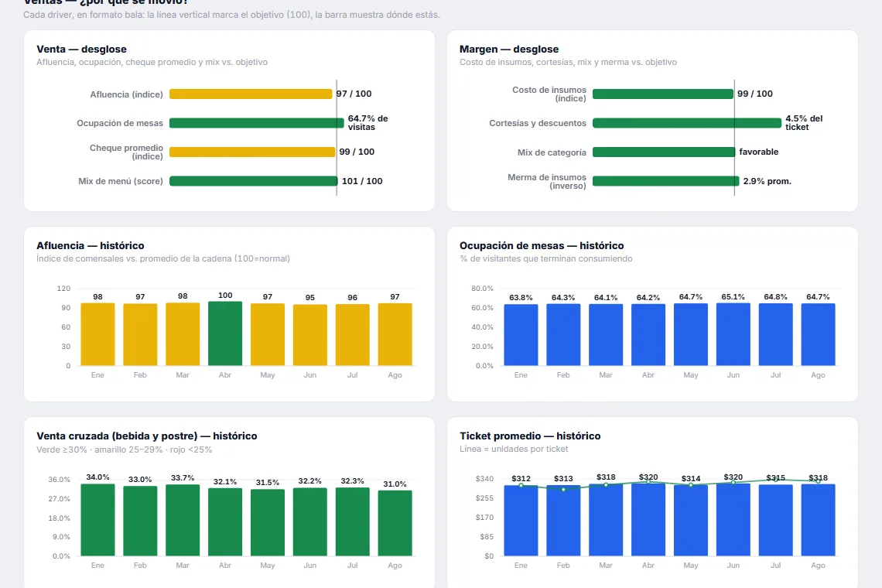Image resolution: width=882 pixels, height=588 pixels.
Task: Click the Jun bar in Ocupación de mesas histórico
Action: [733, 334]
